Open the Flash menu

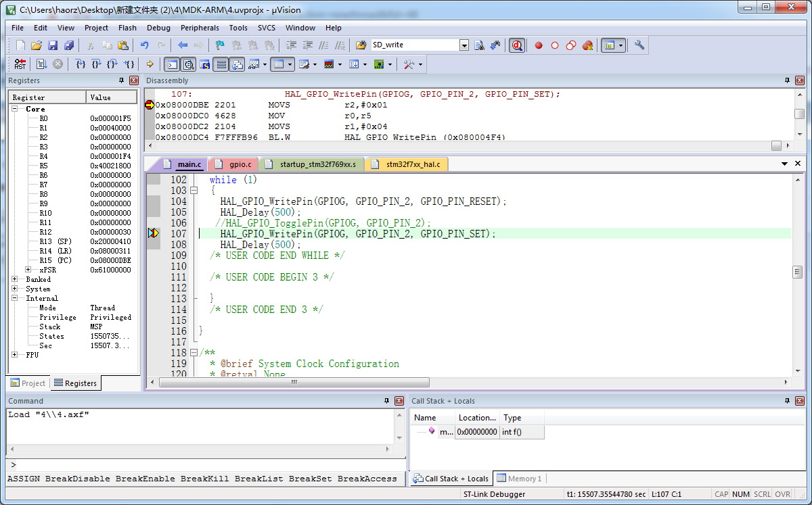pyautogui.click(x=127, y=28)
